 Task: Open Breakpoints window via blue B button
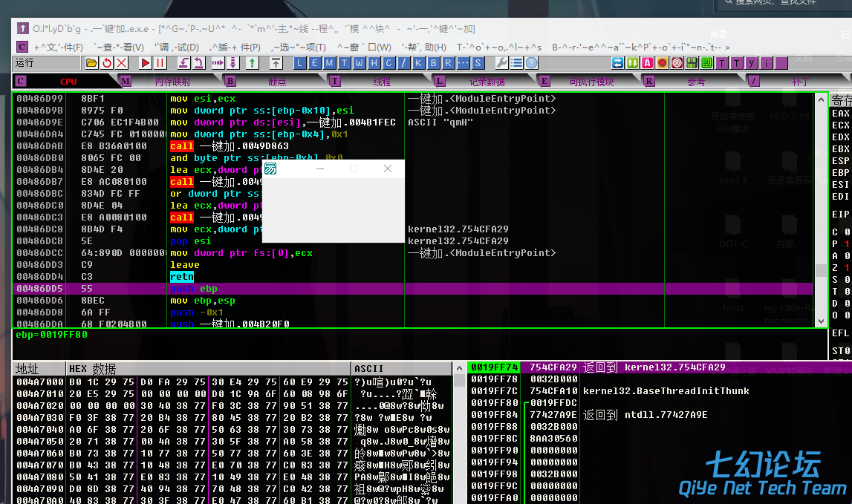433,63
